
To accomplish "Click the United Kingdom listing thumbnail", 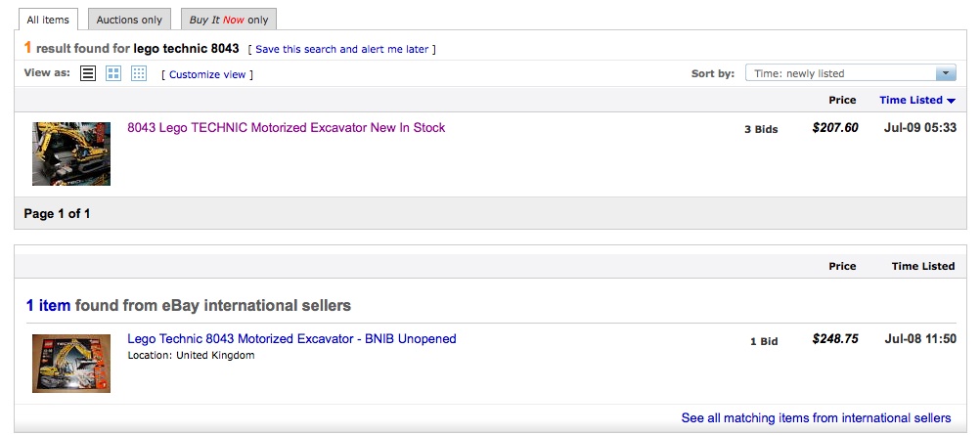I will (71, 363).
